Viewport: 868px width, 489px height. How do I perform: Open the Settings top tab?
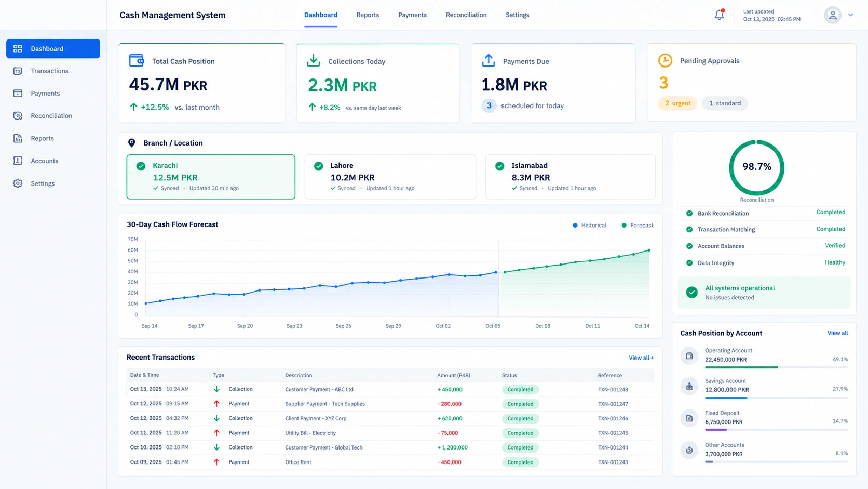518,15
